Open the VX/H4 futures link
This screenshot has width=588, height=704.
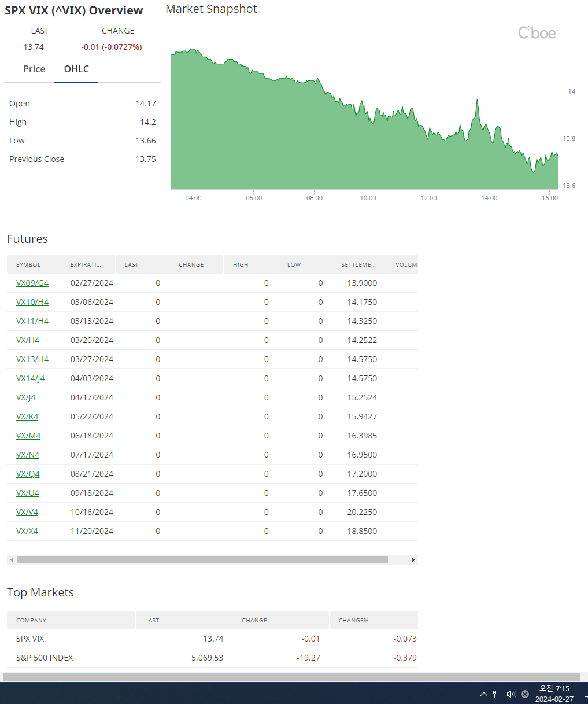28,340
